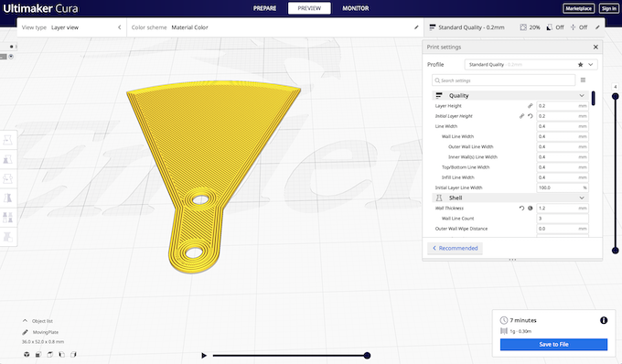The height and width of the screenshot is (364, 622).
Task: Collapse the Shell settings section
Action: 582,198
